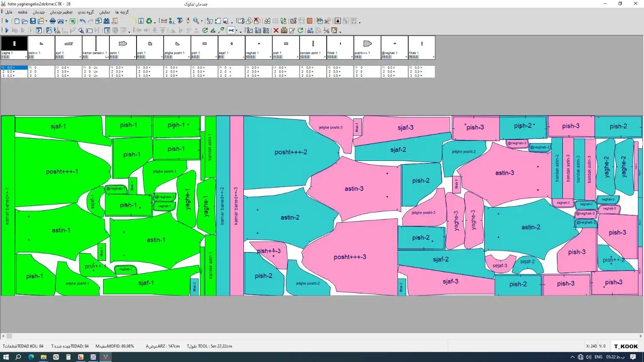Click the Save floppy disk icon
The width and height of the screenshot is (644, 362).
pos(33,21)
